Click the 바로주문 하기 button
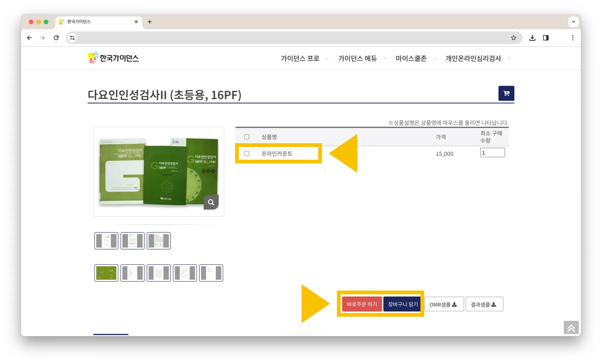Image resolution: width=602 pixels, height=364 pixels. tap(362, 304)
